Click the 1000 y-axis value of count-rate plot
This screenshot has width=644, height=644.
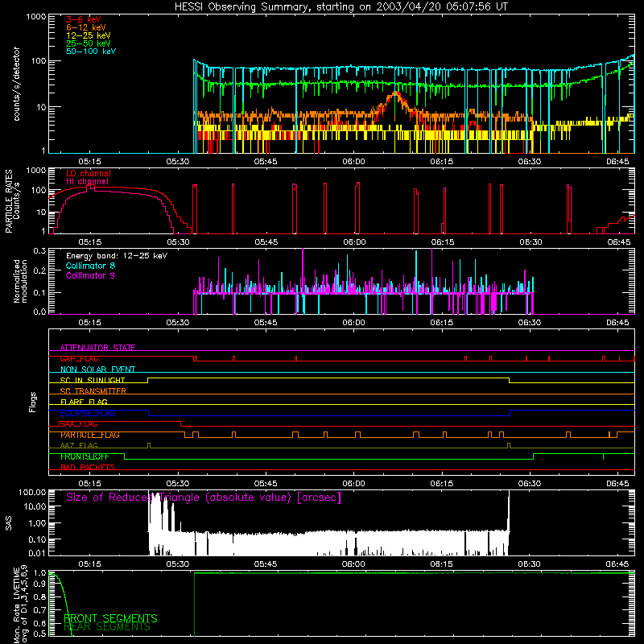pos(35,17)
